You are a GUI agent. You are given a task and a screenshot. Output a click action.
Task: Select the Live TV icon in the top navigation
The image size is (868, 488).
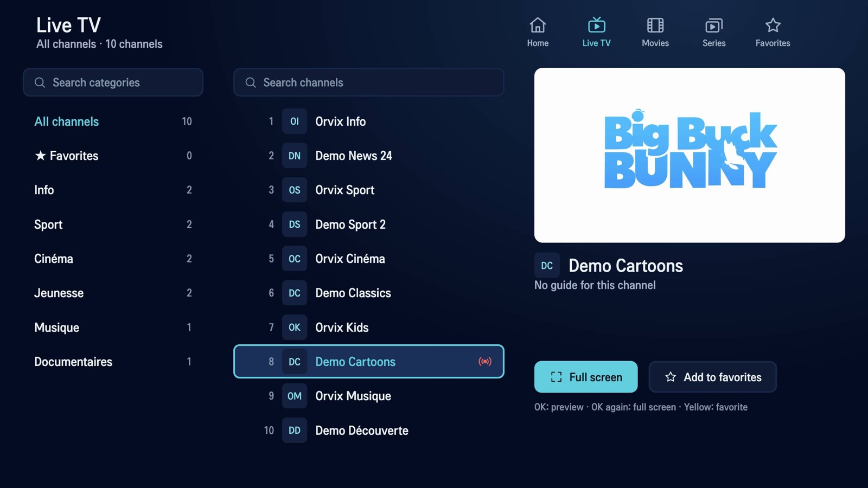(596, 25)
